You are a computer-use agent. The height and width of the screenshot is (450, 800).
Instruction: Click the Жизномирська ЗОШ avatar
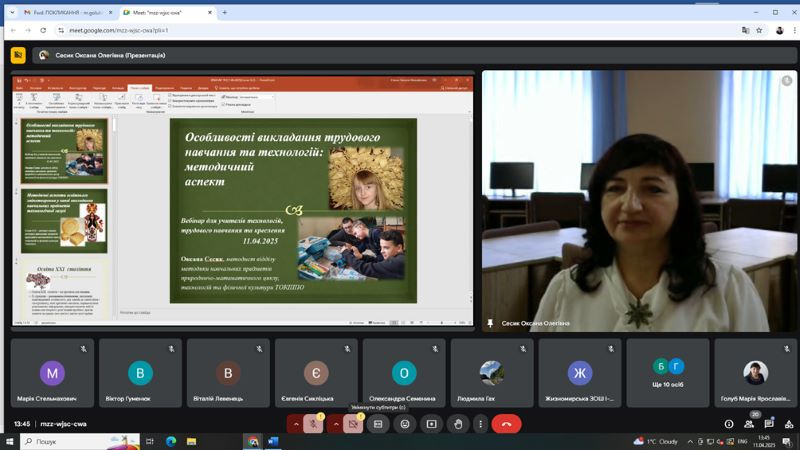coord(580,373)
